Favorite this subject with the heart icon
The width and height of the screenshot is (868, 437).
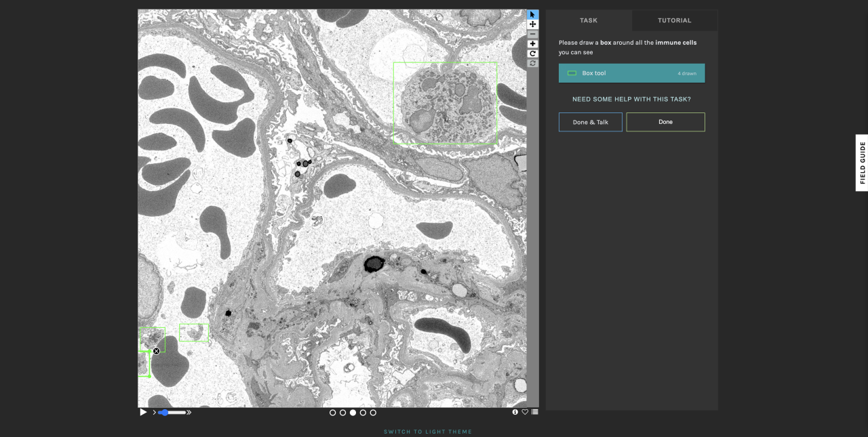coord(524,412)
